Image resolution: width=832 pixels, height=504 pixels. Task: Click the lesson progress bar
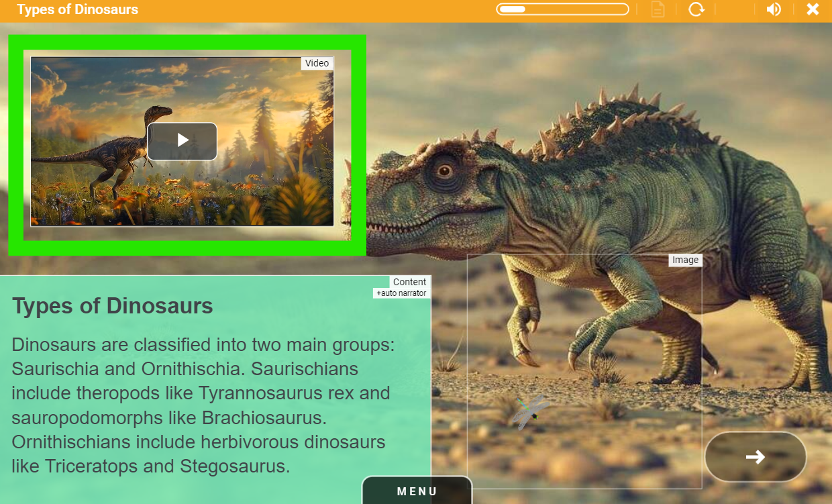pos(562,9)
